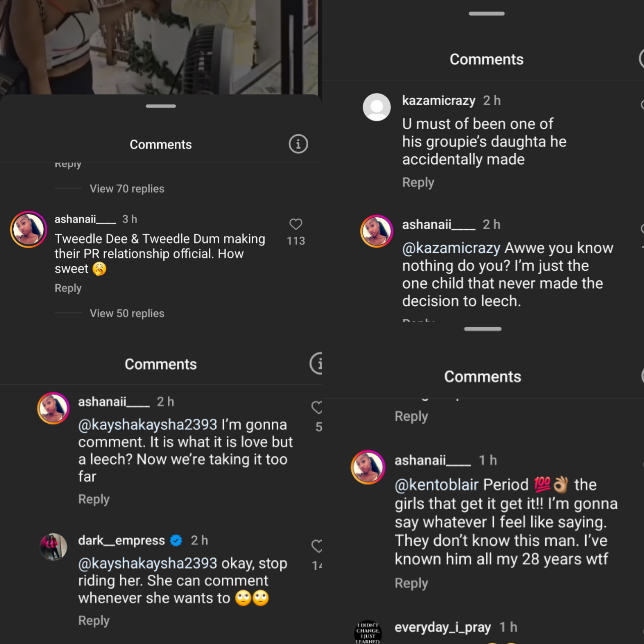Screen dimensions: 644x644
Task: Like ashanaii's reply to kayshakaysha2393
Action: coord(317,407)
